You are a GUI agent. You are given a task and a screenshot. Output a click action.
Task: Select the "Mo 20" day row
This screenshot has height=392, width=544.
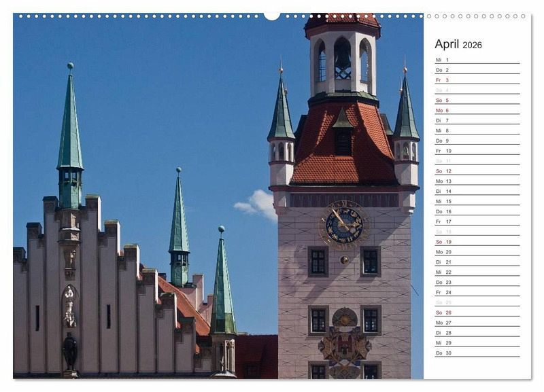click(x=477, y=252)
